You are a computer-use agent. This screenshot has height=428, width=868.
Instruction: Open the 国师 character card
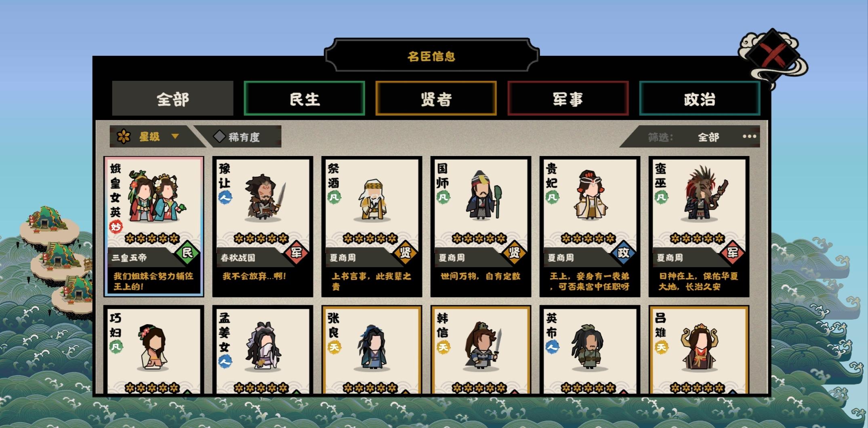481,227
